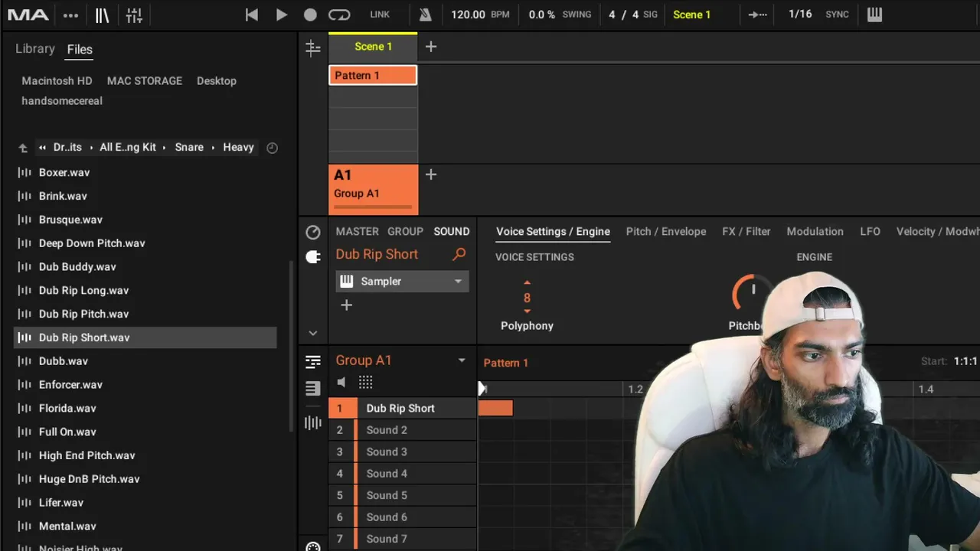Increase Polyphony with the up arrow
Screen dimensions: 980x551
527,284
